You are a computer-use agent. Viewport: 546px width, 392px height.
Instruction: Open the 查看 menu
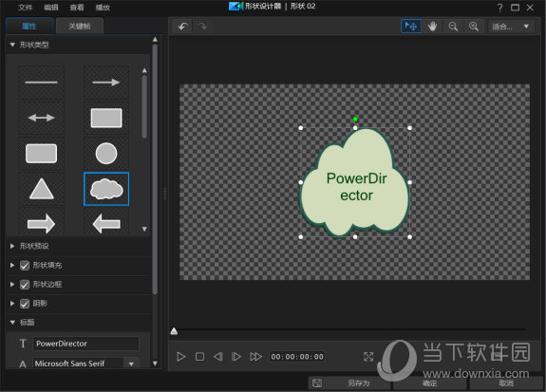(x=77, y=8)
